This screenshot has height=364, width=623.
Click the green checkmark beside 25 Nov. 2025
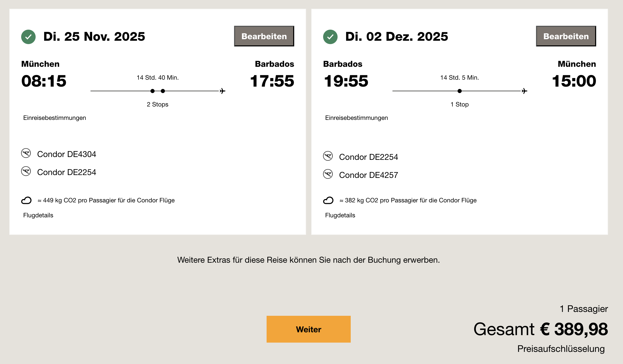tap(28, 37)
